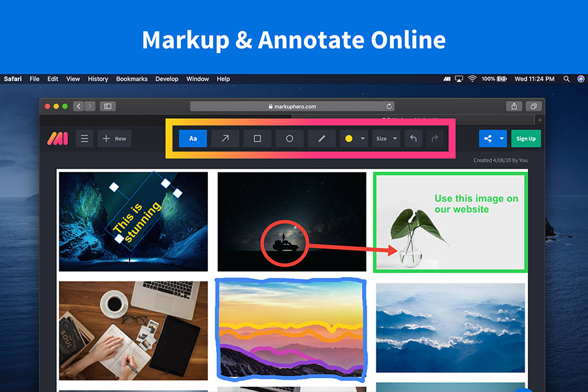Open the Help menu
588x392 pixels.
tap(223, 79)
